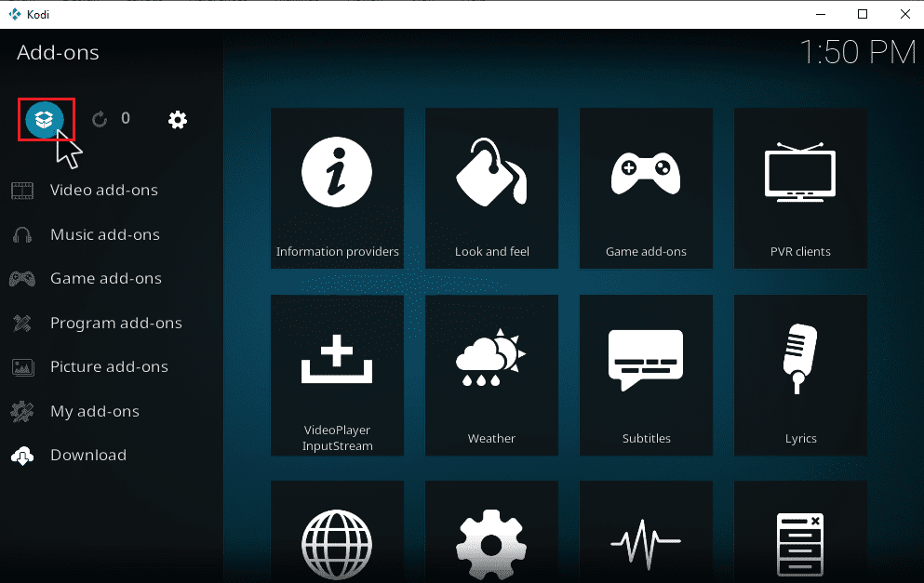The width and height of the screenshot is (924, 583).
Task: Select Picture add-ons from the sidebar
Action: click(109, 366)
